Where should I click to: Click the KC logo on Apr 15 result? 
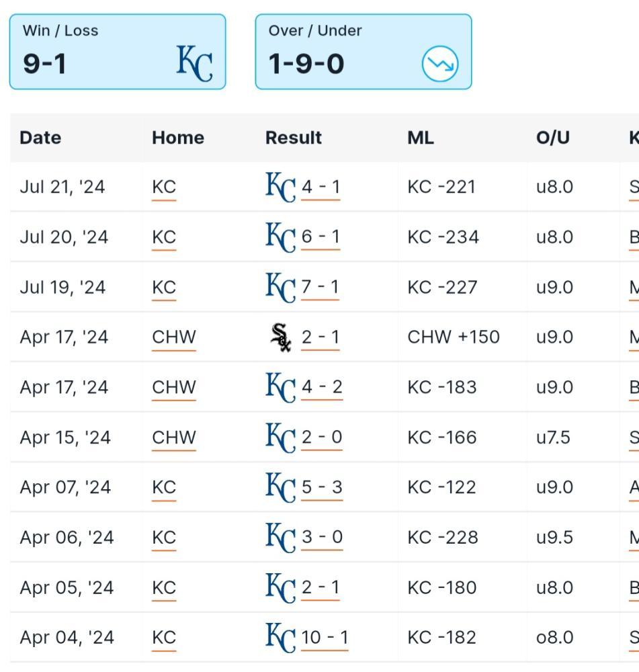coord(281,437)
